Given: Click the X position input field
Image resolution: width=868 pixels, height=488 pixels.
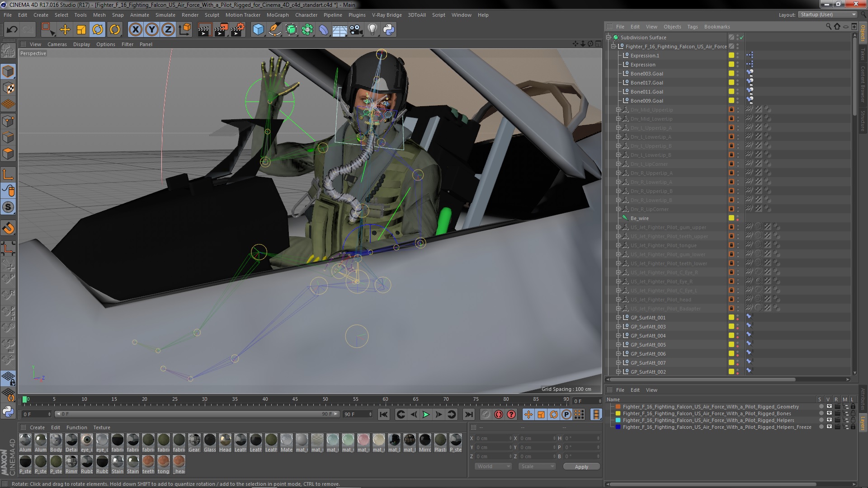Looking at the screenshot, I should pyautogui.click(x=493, y=438).
